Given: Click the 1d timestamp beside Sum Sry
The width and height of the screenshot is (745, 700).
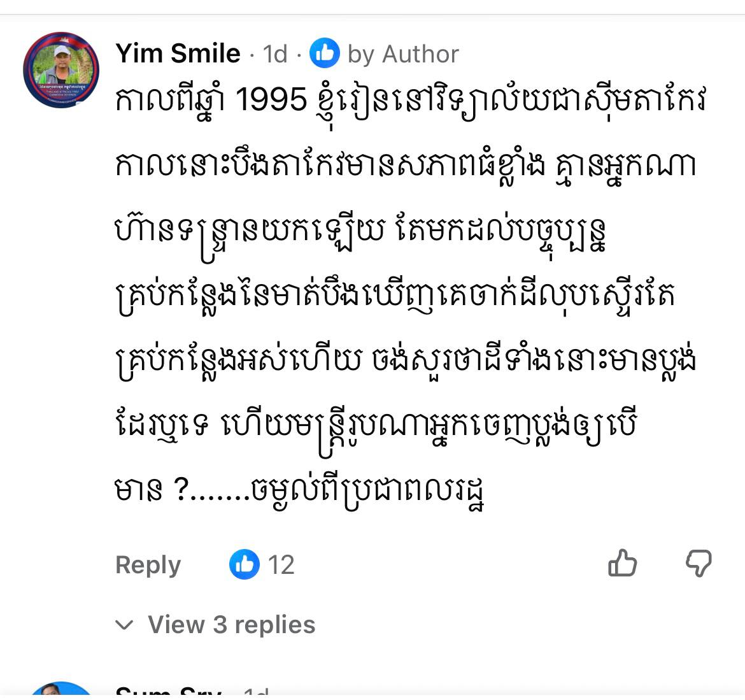Looking at the screenshot, I should [256, 690].
